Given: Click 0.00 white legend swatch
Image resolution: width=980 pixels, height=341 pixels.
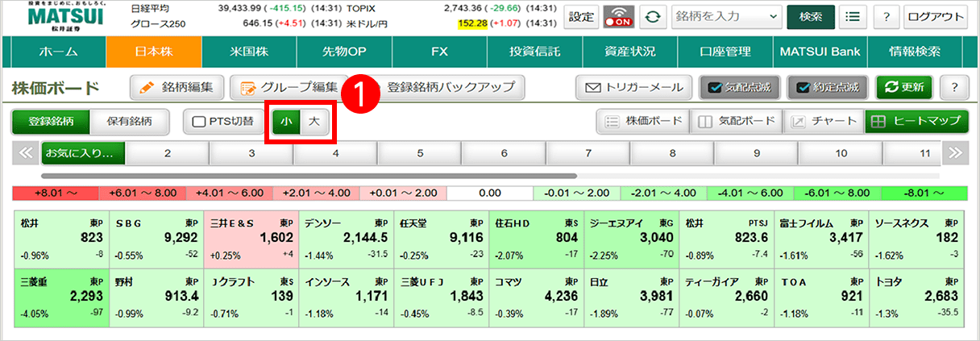Looking at the screenshot, I should (x=489, y=193).
